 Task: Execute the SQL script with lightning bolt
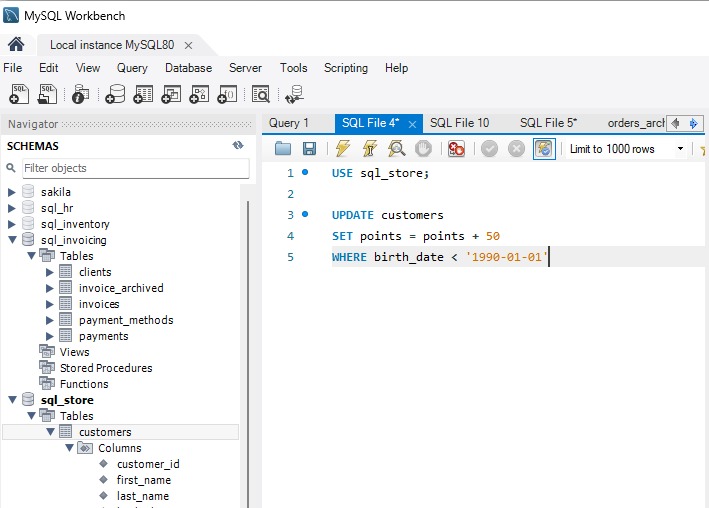343,149
